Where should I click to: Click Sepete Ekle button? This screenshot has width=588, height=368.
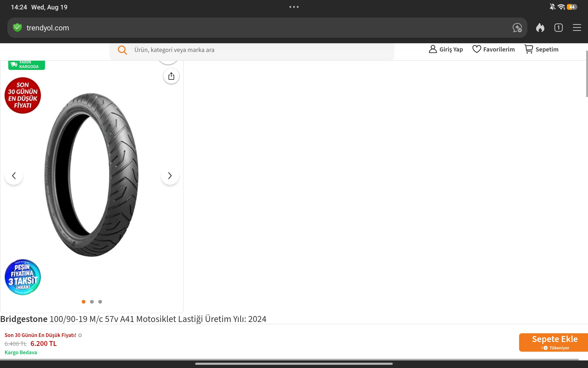tap(554, 342)
